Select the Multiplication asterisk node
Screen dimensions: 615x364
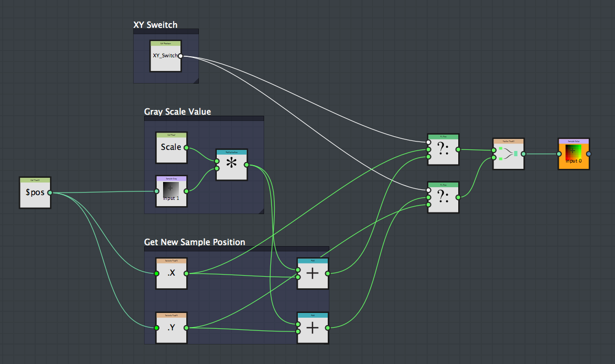[231, 164]
